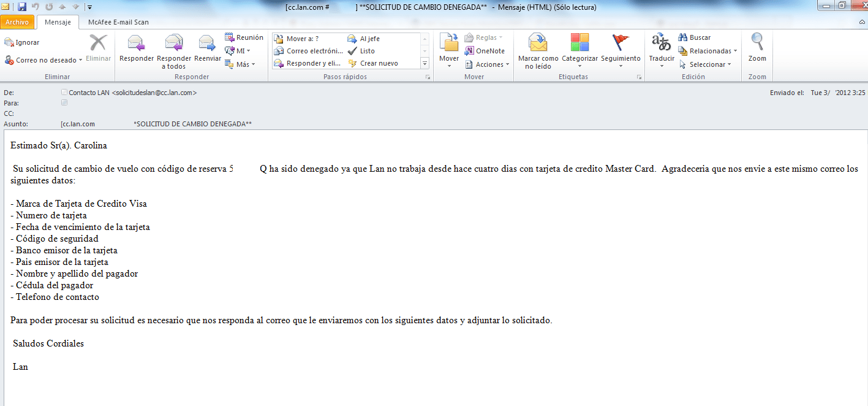The width and height of the screenshot is (868, 406).
Task: Click previous item up arrow
Action: 62,7
